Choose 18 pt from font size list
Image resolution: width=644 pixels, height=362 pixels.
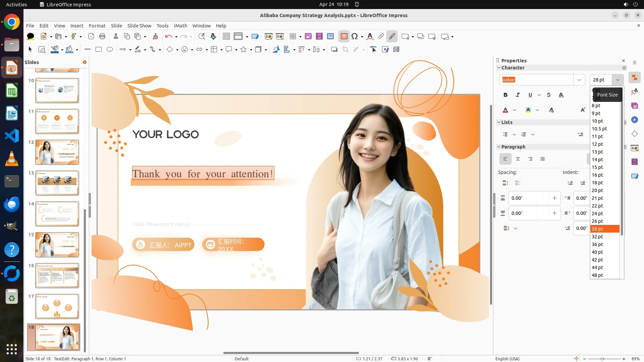pos(597,183)
